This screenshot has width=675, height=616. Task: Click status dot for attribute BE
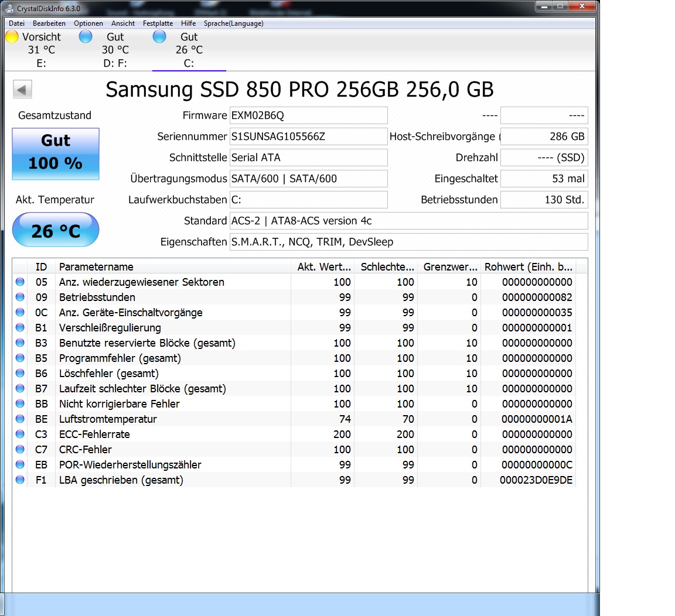pyautogui.click(x=20, y=419)
